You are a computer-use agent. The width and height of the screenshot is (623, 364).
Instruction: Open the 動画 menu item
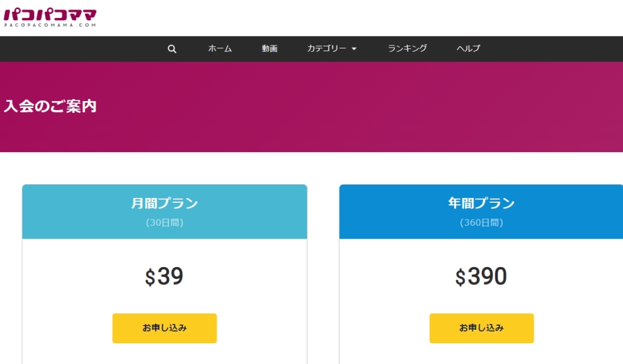pyautogui.click(x=269, y=48)
